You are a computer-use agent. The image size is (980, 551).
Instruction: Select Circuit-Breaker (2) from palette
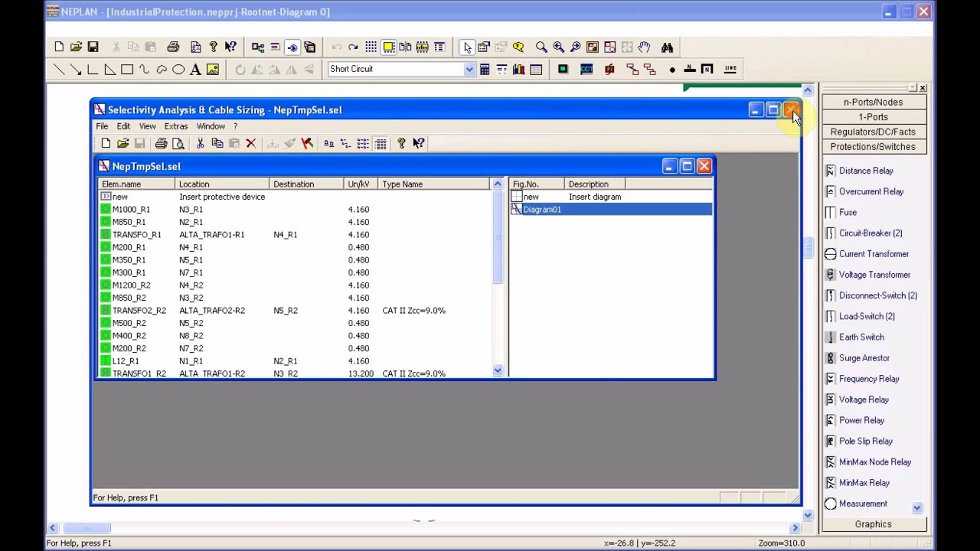tap(864, 233)
